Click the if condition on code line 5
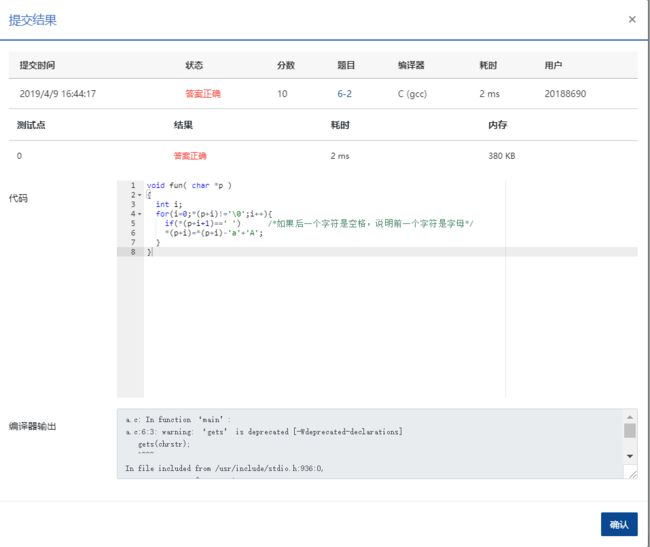Image resolution: width=650 pixels, height=547 pixels. [x=203, y=223]
